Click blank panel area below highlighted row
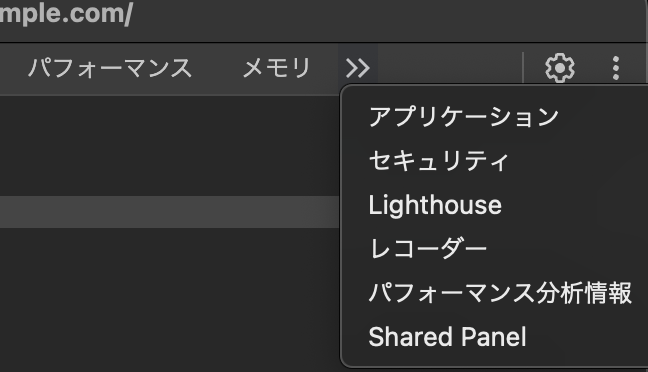The image size is (648, 372). 169,298
